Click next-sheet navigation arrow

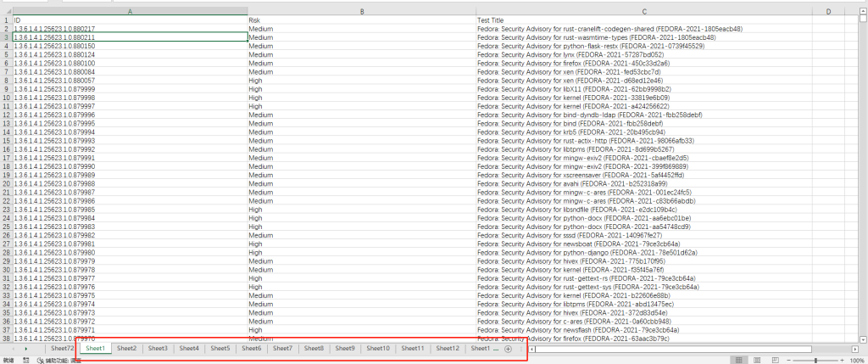pyautogui.click(x=26, y=349)
